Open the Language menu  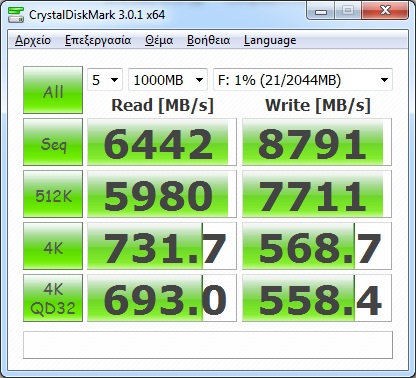pyautogui.click(x=270, y=40)
